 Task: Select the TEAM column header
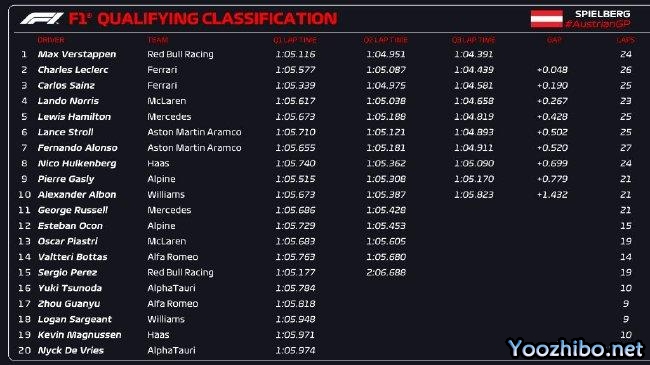[158, 40]
